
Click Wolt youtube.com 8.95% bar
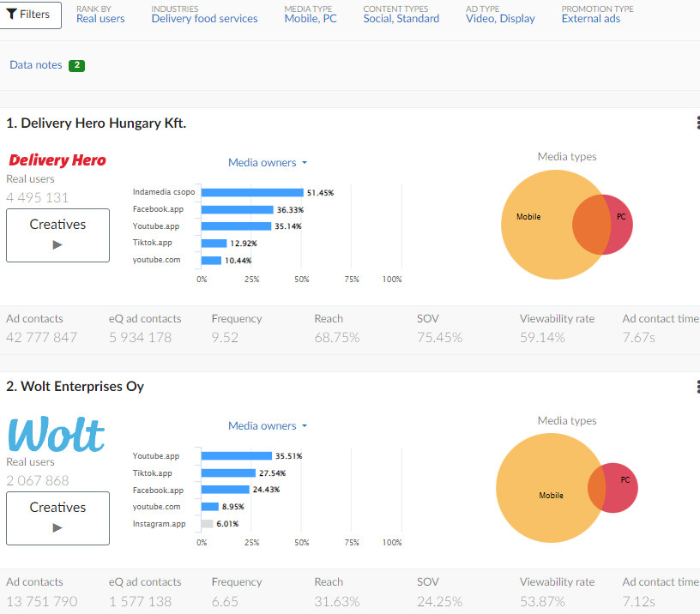tap(210, 507)
